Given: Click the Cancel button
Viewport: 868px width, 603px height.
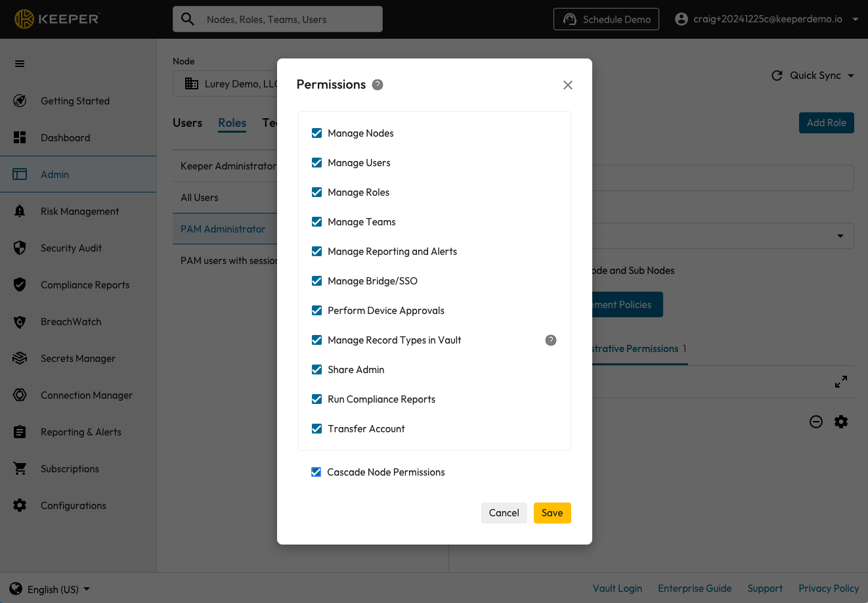Looking at the screenshot, I should click(x=504, y=513).
